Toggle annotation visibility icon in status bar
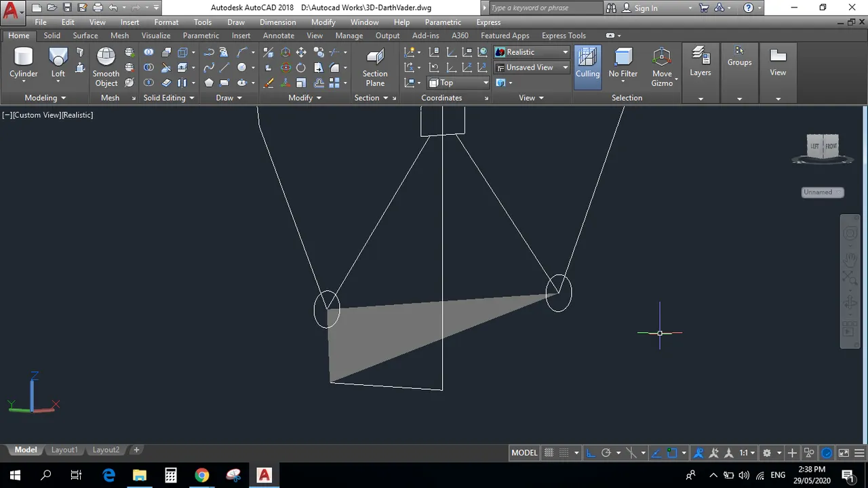 (698, 453)
